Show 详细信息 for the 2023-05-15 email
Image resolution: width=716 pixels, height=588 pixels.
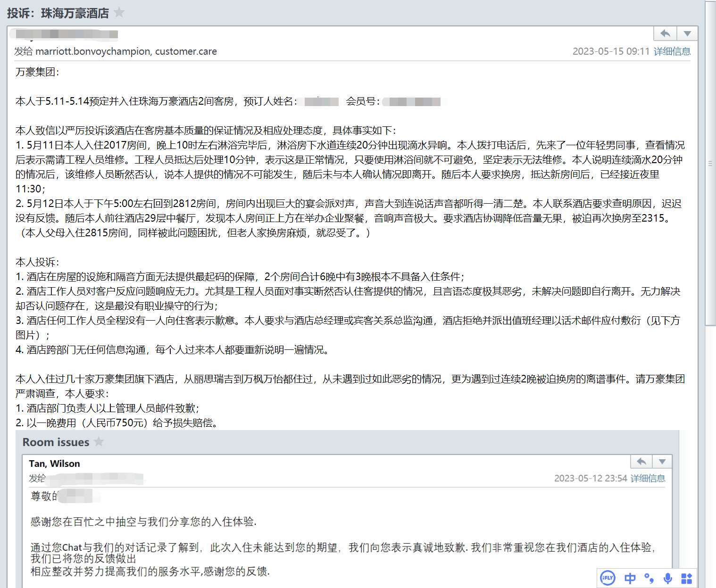(672, 51)
